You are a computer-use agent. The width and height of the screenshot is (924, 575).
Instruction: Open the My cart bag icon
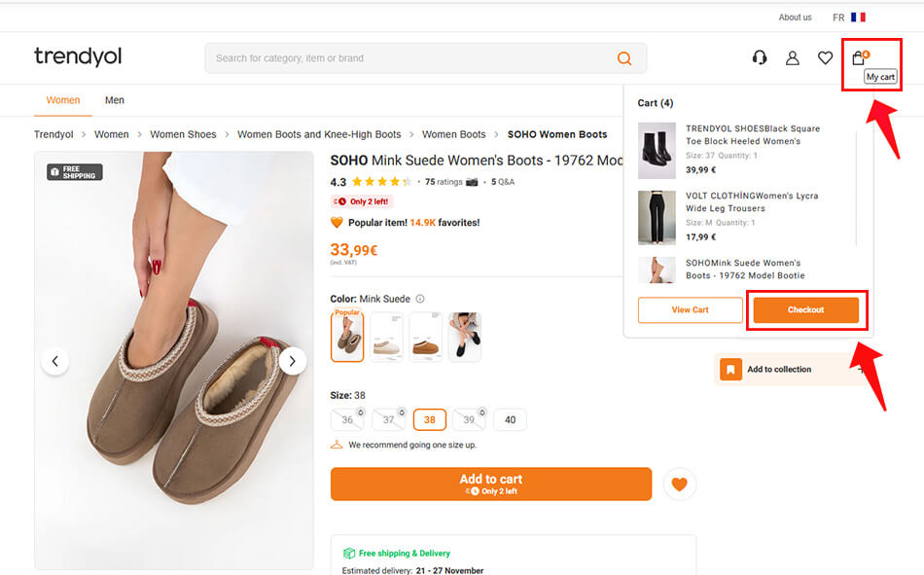click(x=858, y=58)
